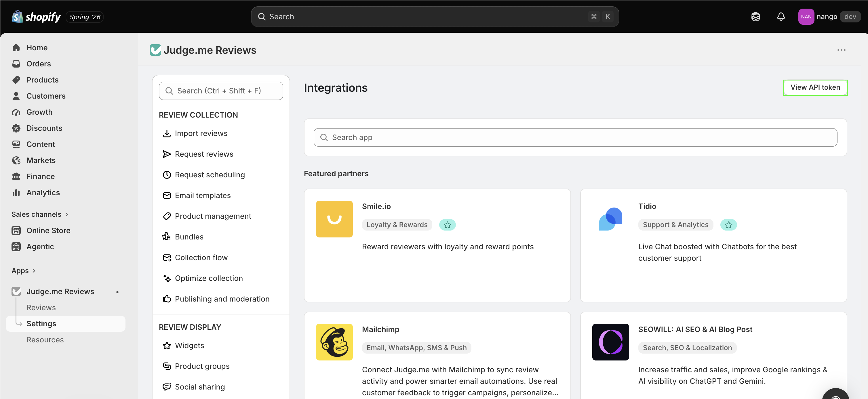Focus the settings Search (Ctrl + Shift + F) field

221,91
